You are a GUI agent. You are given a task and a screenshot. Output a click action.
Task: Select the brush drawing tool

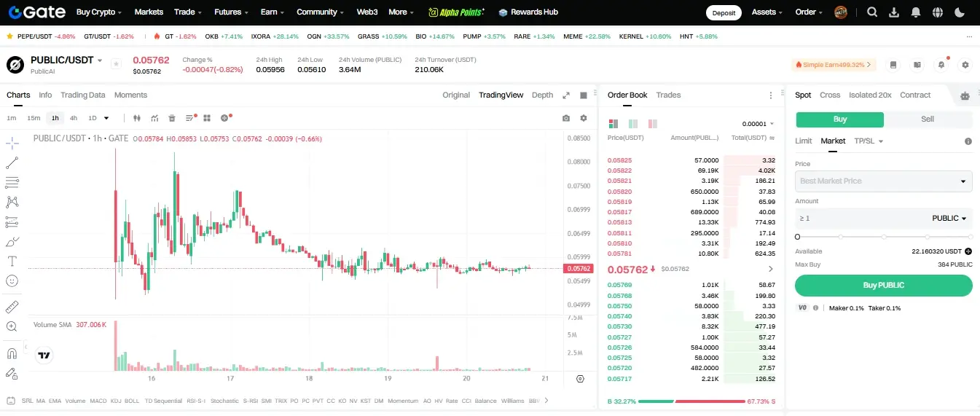[x=12, y=241]
